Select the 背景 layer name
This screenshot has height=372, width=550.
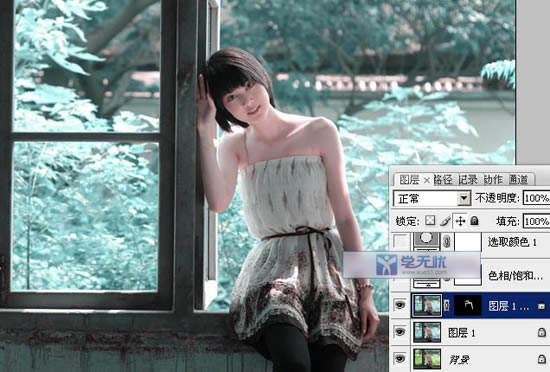[459, 359]
